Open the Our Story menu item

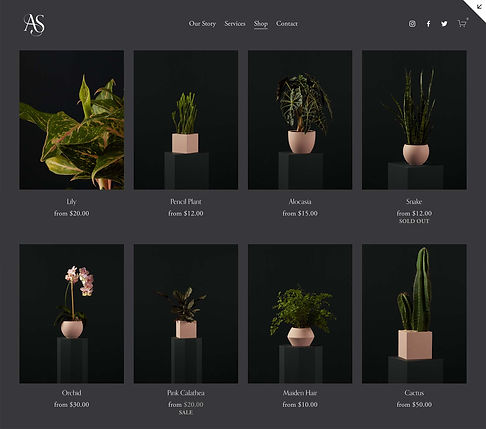pos(202,24)
